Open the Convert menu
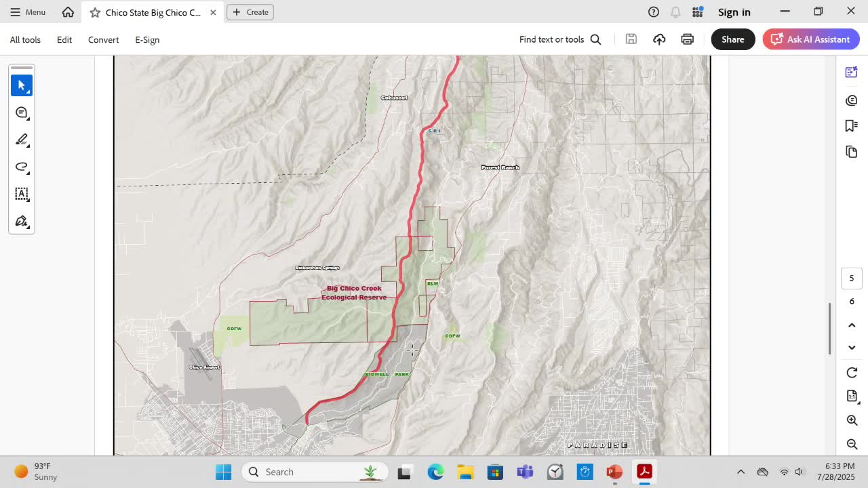 tap(104, 39)
